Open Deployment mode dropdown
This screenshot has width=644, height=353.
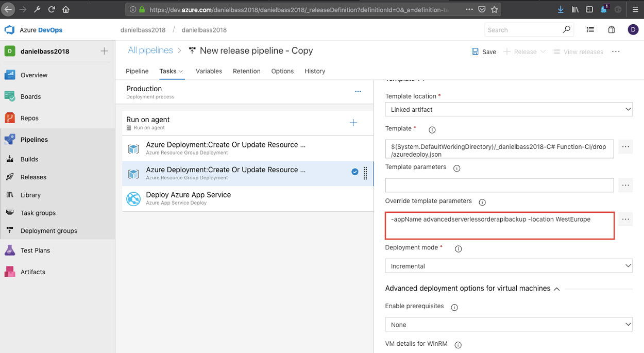click(509, 266)
